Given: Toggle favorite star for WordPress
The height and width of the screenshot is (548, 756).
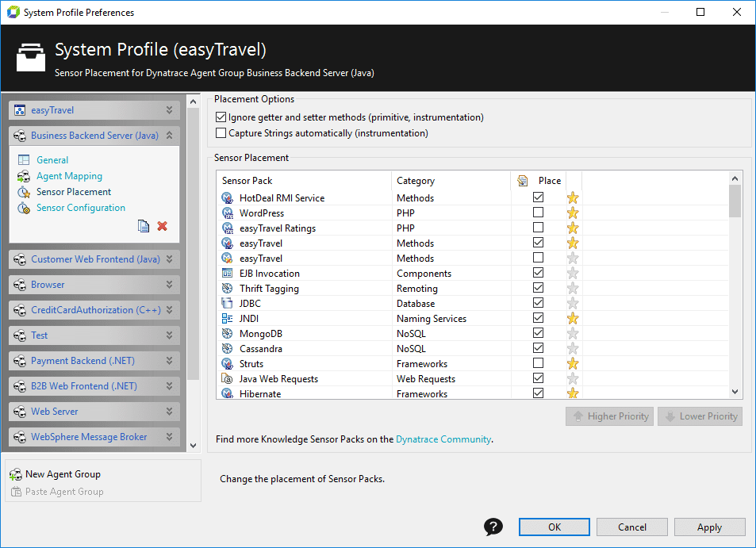Looking at the screenshot, I should [x=573, y=213].
